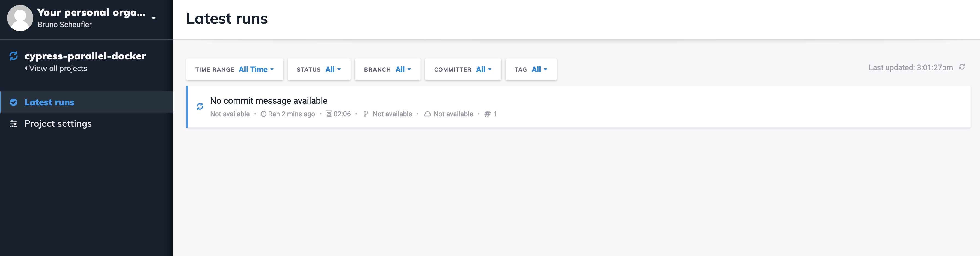
Task: Click the user avatar icon
Action: [x=20, y=18]
